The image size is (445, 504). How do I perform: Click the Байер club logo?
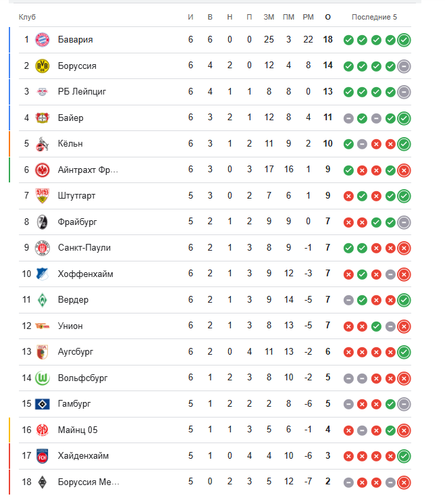point(43,118)
